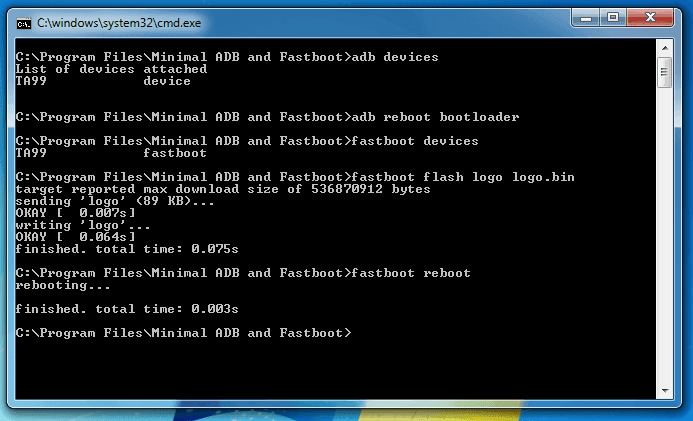Click the "sending 'logo' (89 KB)..." line

(x=115, y=201)
